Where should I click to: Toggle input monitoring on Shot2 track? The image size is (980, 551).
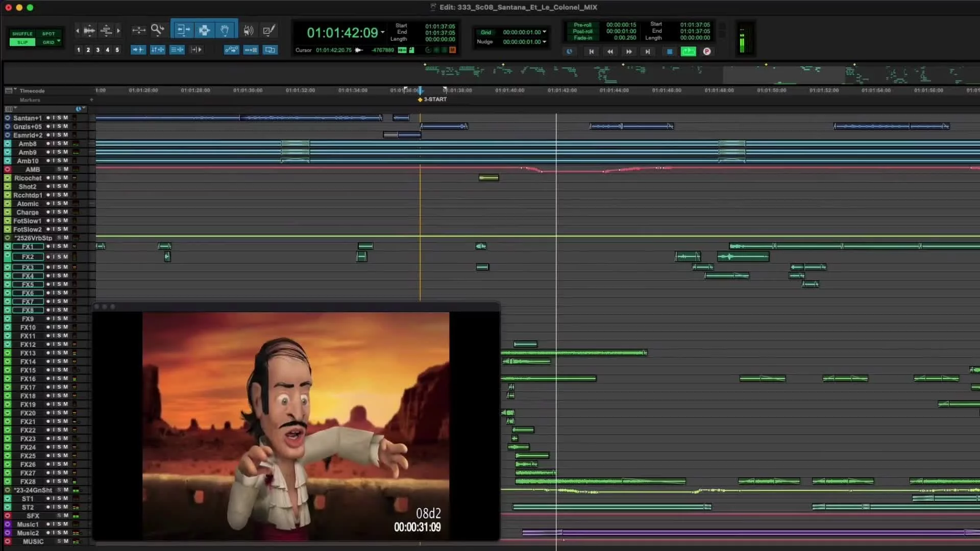click(54, 187)
